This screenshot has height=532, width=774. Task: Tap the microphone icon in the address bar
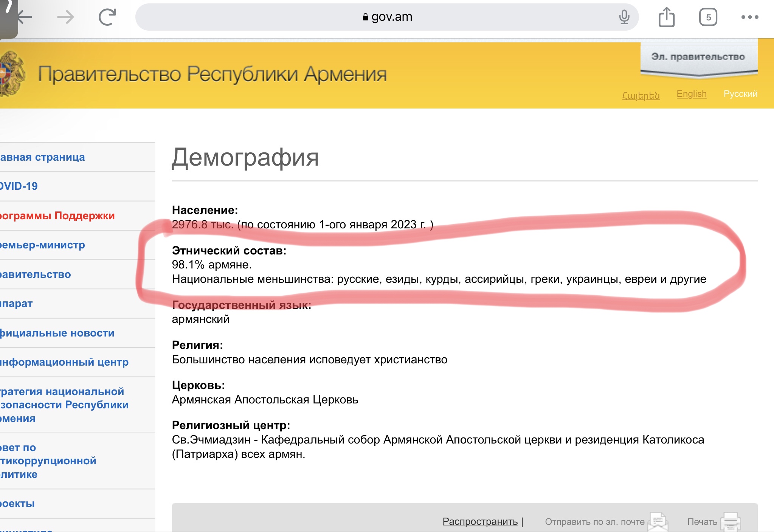(624, 17)
